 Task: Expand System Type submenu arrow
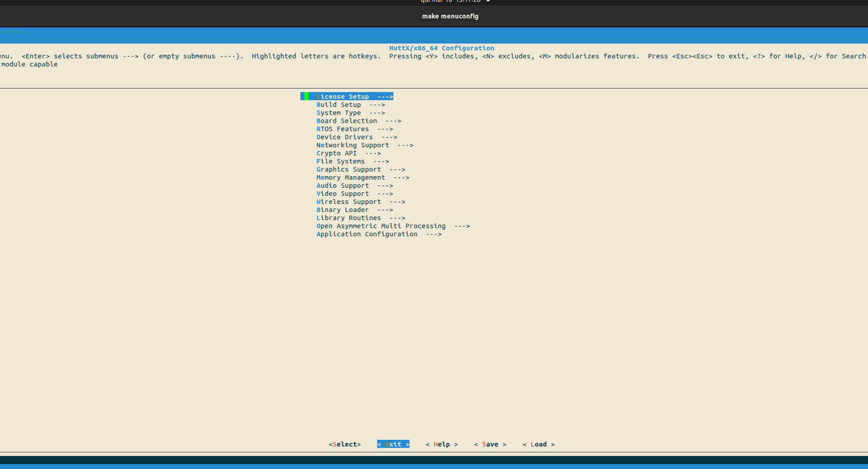pyautogui.click(x=377, y=113)
